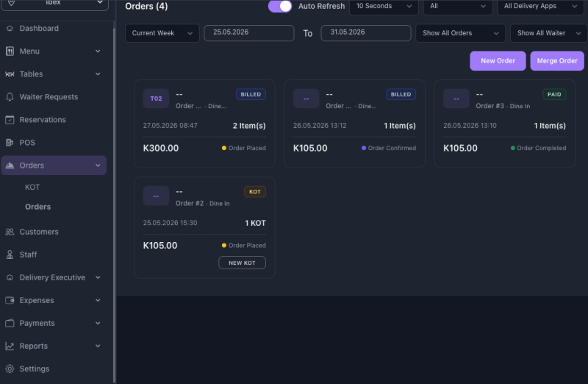Image resolution: width=588 pixels, height=384 pixels.
Task: Open the All filter dropdown
Action: tap(458, 7)
